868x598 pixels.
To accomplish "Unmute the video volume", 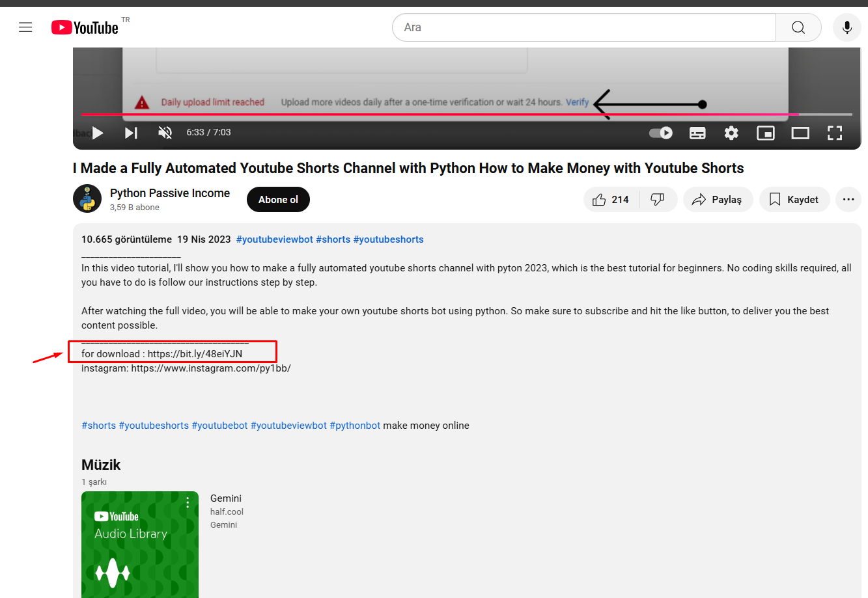I will click(165, 133).
